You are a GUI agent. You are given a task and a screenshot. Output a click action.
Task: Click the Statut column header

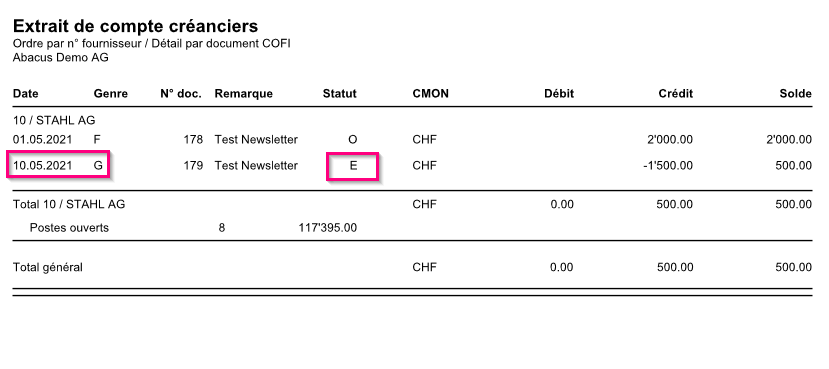click(x=340, y=94)
